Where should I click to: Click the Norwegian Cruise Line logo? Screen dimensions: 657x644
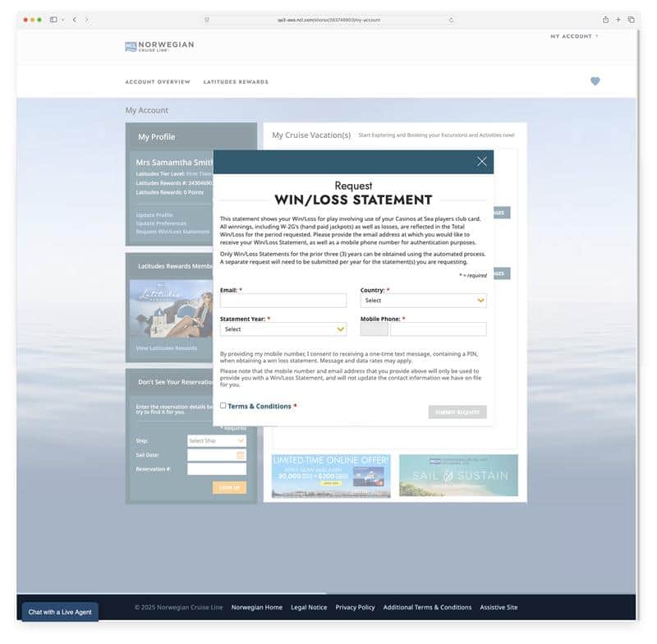[x=159, y=46]
